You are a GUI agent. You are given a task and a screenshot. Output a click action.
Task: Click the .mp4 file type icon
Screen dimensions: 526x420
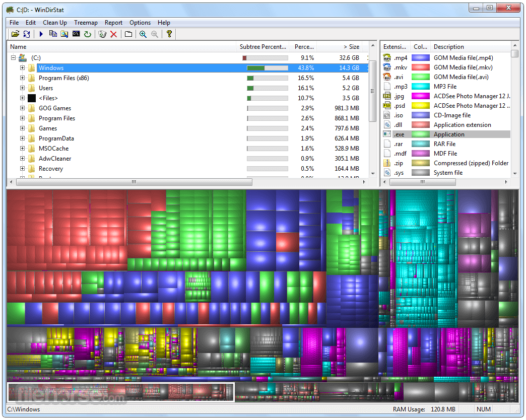[387, 57]
